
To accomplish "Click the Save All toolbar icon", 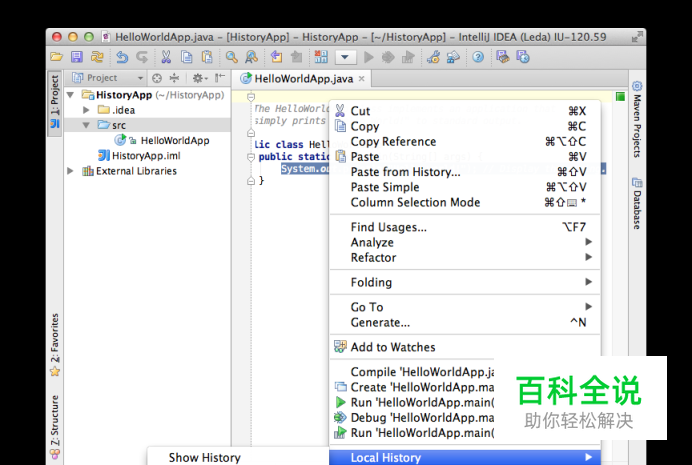I will pyautogui.click(x=77, y=57).
